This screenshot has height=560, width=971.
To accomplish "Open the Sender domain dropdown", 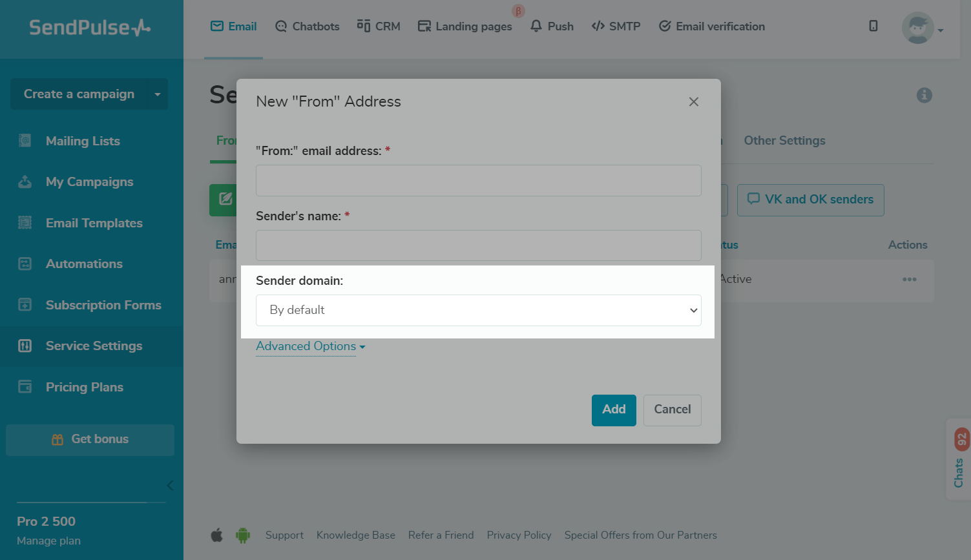I will 479,310.
